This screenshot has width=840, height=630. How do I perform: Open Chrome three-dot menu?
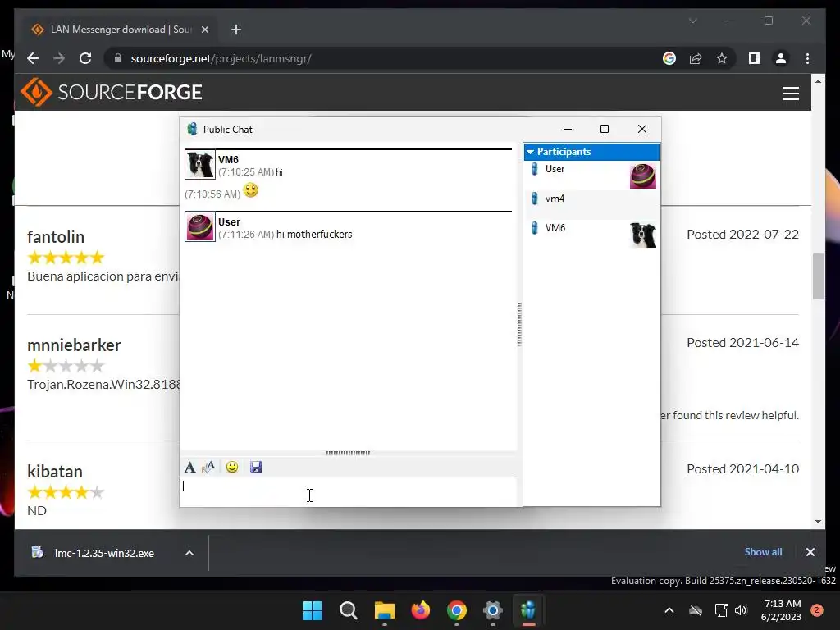[x=807, y=58]
